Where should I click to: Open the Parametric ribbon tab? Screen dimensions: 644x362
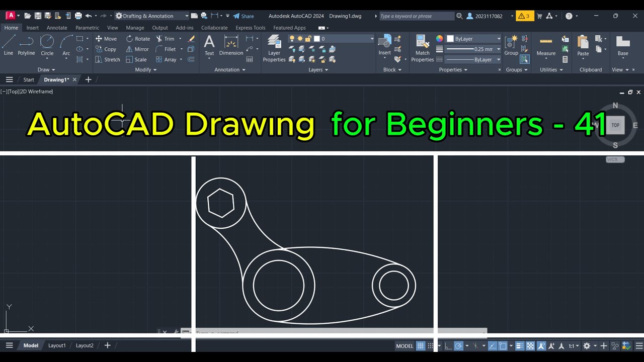[x=88, y=28]
